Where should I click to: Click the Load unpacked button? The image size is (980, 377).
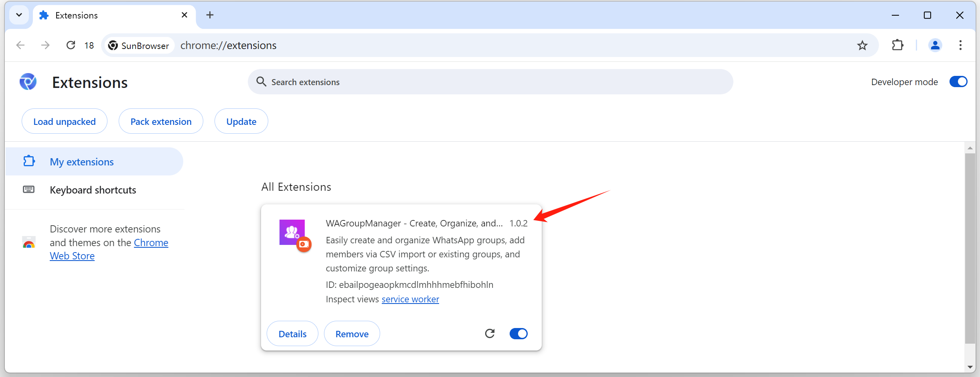[x=65, y=122]
